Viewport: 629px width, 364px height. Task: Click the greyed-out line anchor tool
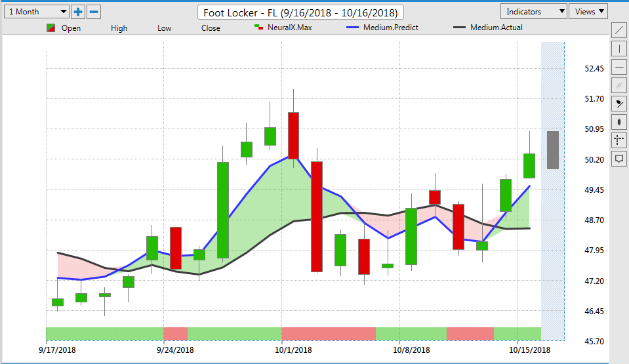(619, 85)
